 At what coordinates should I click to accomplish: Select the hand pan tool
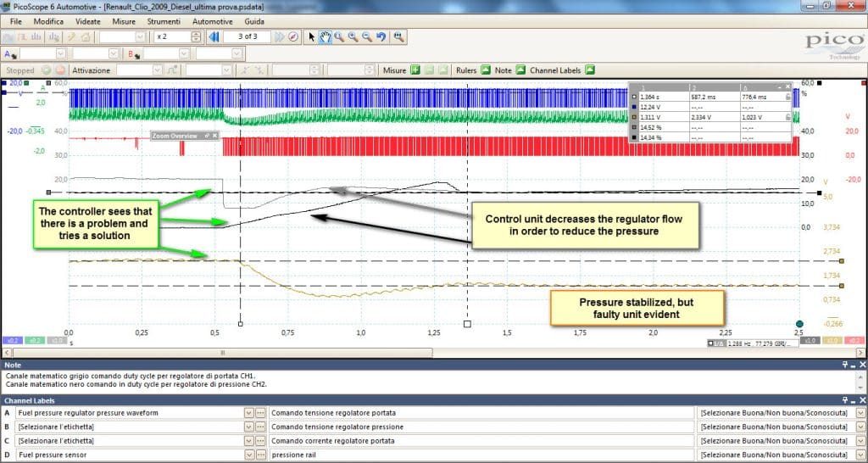[x=325, y=37]
